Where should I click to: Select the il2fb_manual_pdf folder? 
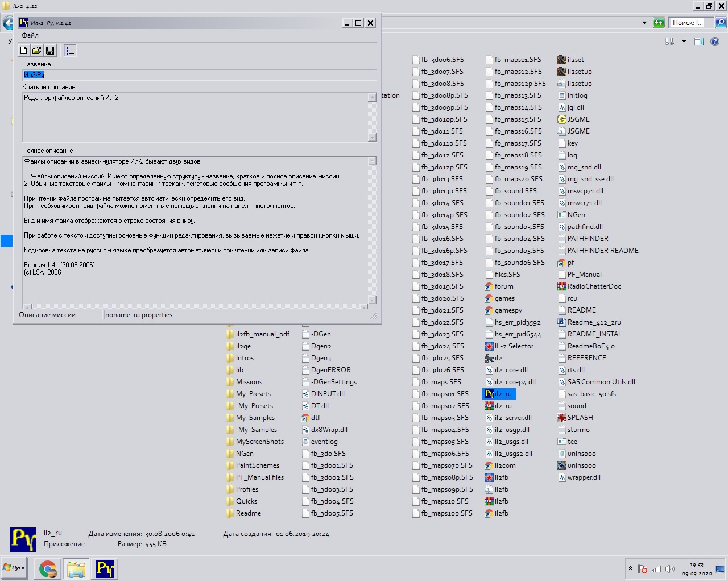pyautogui.click(x=258, y=334)
